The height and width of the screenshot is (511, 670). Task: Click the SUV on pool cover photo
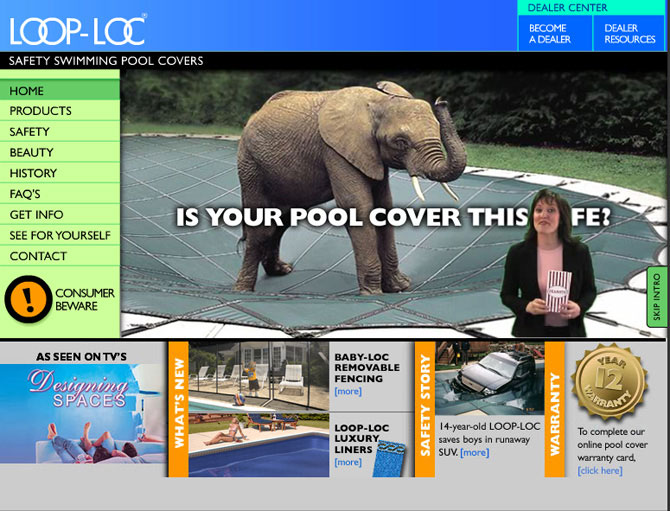[x=490, y=378]
